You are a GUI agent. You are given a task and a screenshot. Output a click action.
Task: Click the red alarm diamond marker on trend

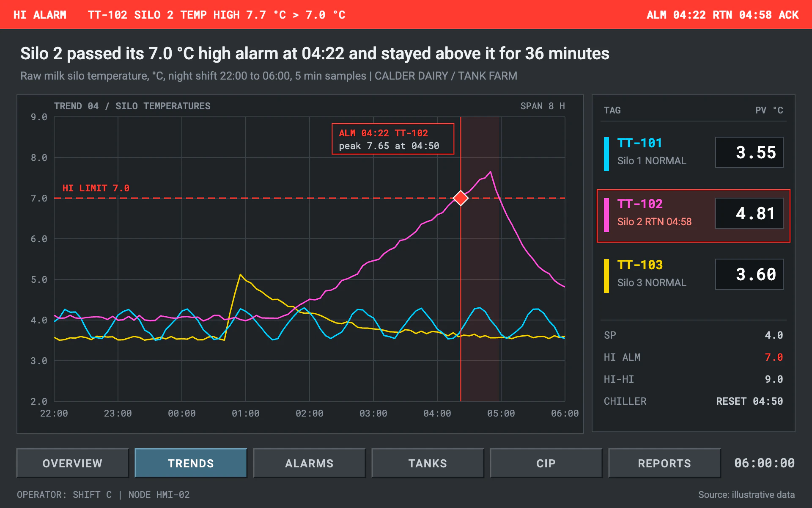(x=461, y=198)
